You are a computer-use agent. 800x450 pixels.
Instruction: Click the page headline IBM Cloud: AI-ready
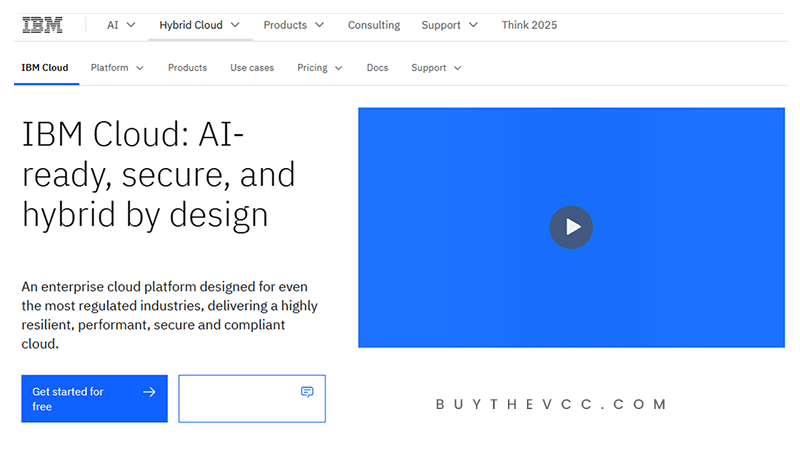[x=159, y=174]
